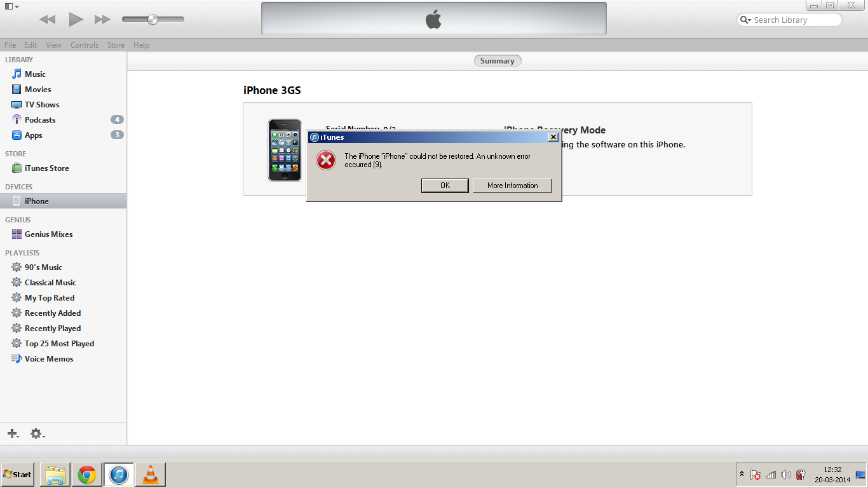Open the gear actions menu below the sidebar
This screenshot has height=488, width=868.
pyautogui.click(x=37, y=433)
